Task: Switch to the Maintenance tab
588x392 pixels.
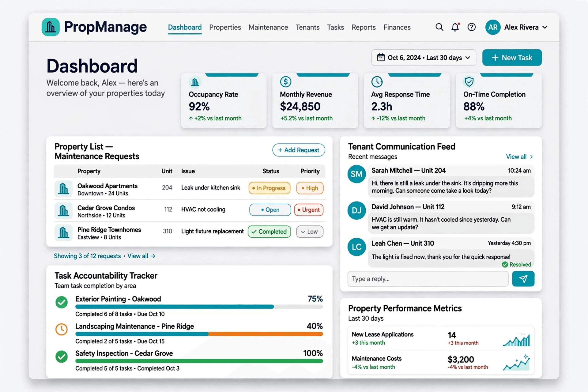Action: pyautogui.click(x=268, y=27)
